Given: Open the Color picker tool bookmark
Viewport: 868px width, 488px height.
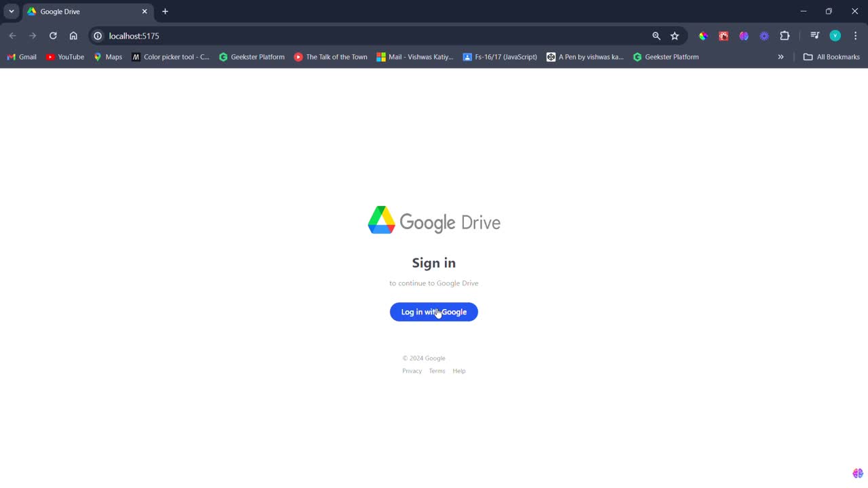Looking at the screenshot, I should coord(171,57).
